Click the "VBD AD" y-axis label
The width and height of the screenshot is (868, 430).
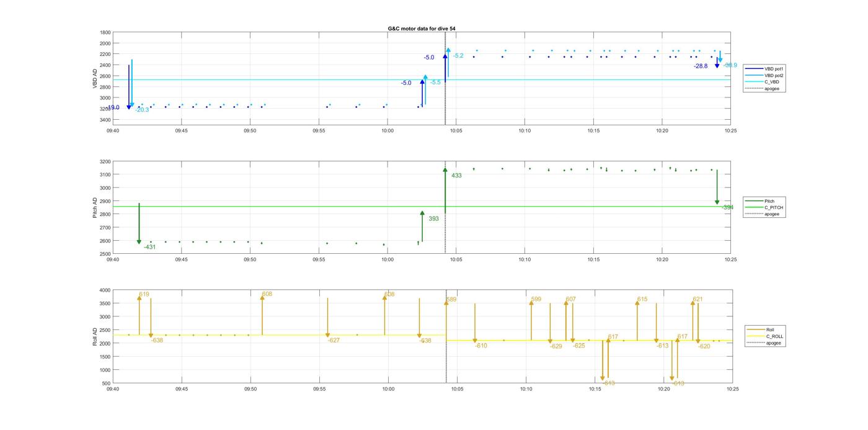pyautogui.click(x=95, y=78)
